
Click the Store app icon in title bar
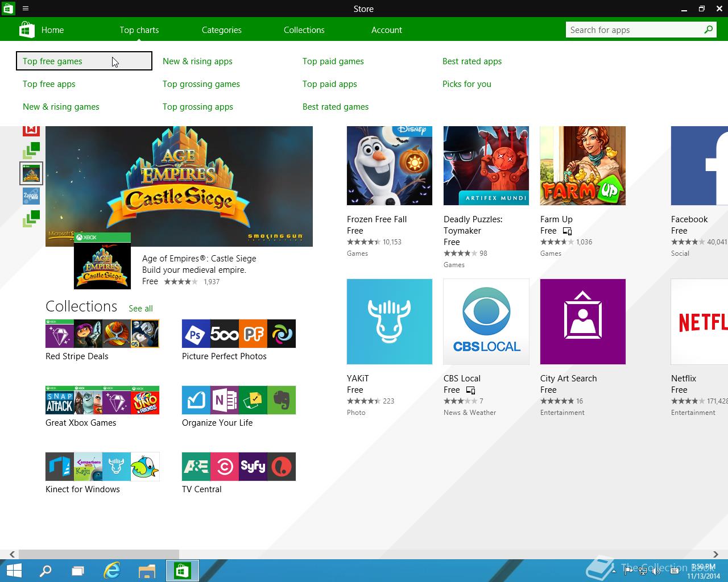8,9
